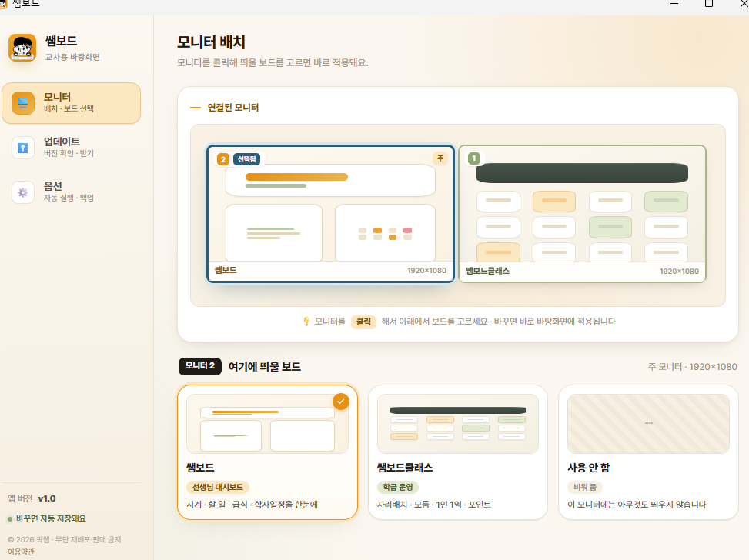
Task: Click the lightbulb hint icon
Action: tap(306, 322)
